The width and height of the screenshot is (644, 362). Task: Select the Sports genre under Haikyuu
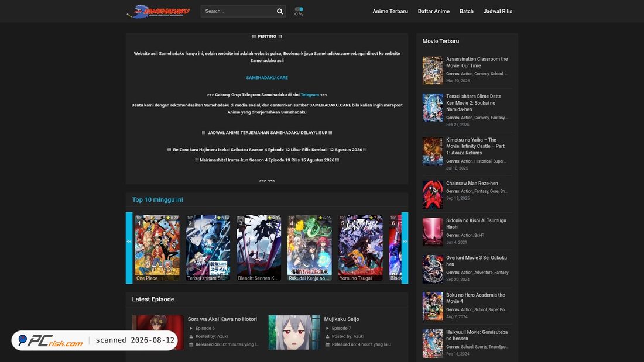(x=481, y=347)
